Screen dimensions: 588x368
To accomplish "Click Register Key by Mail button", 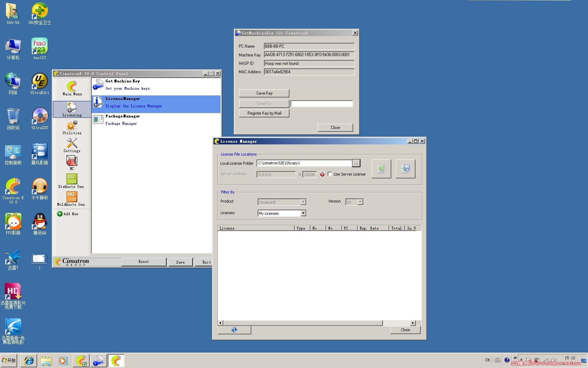I will 264,113.
